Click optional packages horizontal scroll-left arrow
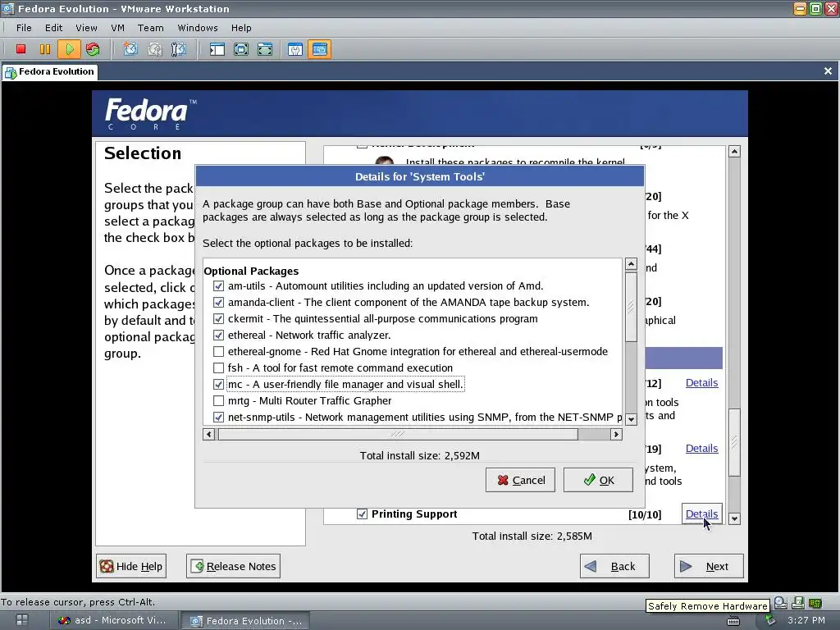This screenshot has width=840, height=630. 209,435
